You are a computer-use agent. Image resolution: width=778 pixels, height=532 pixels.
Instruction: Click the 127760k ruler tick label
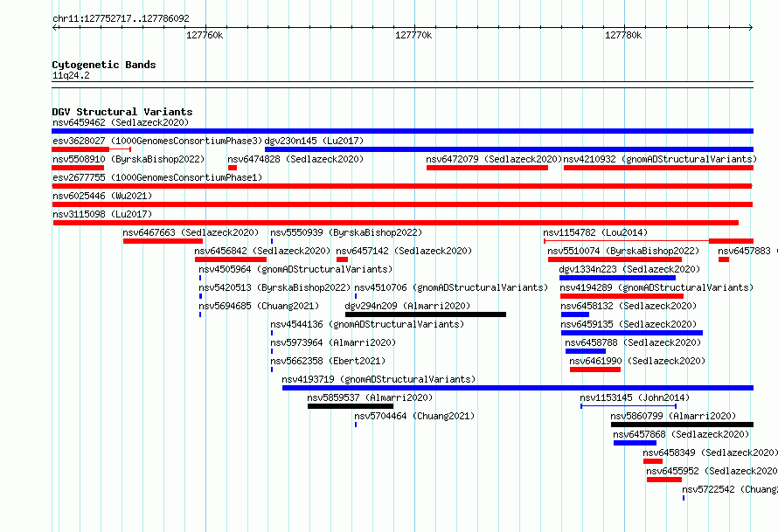point(205,35)
